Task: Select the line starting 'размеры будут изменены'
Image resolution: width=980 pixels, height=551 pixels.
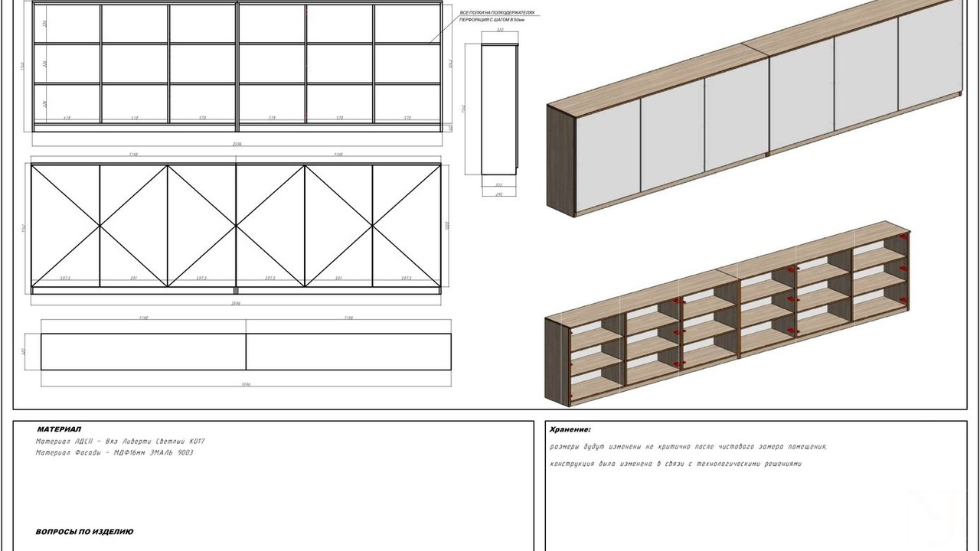Action: 688,447
